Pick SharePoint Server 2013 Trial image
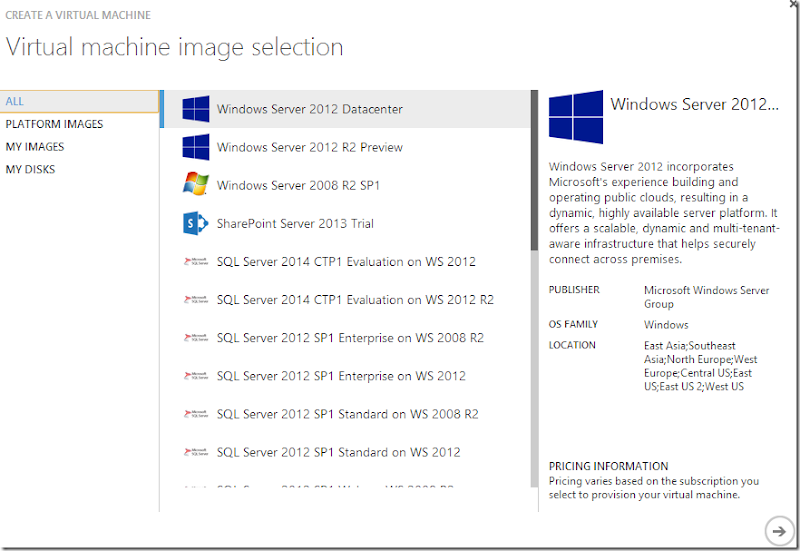800x551 pixels. pyautogui.click(x=295, y=223)
